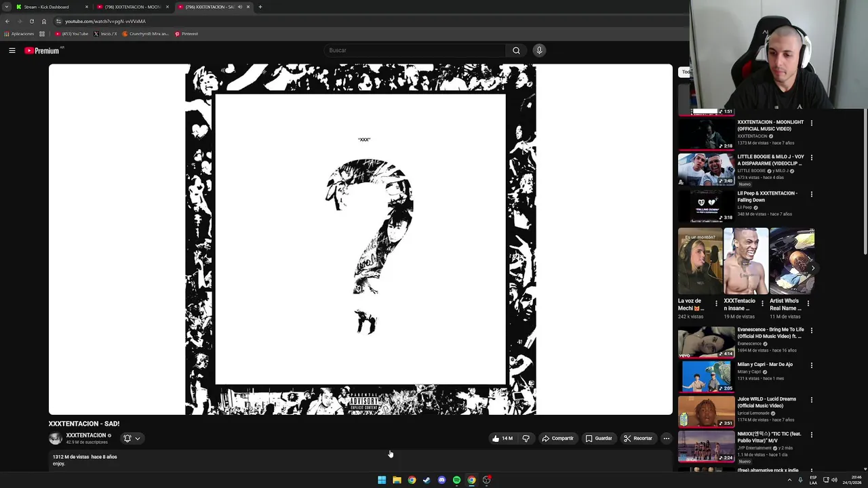The height and width of the screenshot is (488, 868).
Task: Expand the video description box
Action: point(360,460)
